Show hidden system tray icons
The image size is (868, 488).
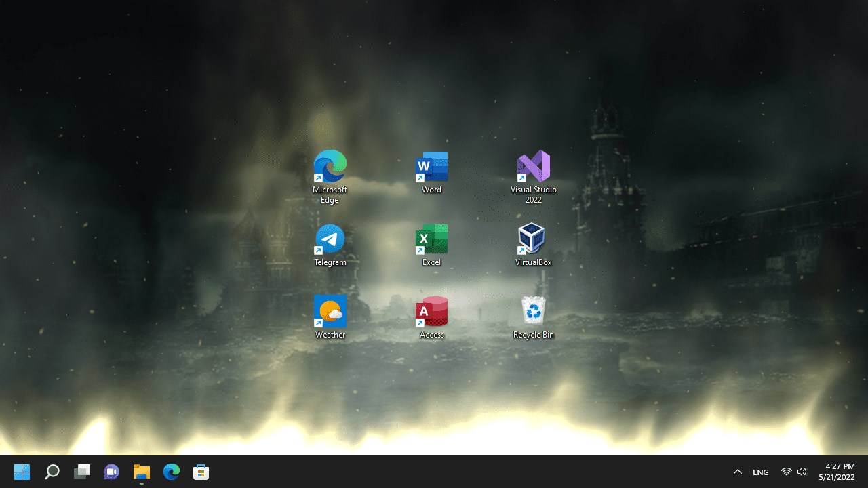738,472
